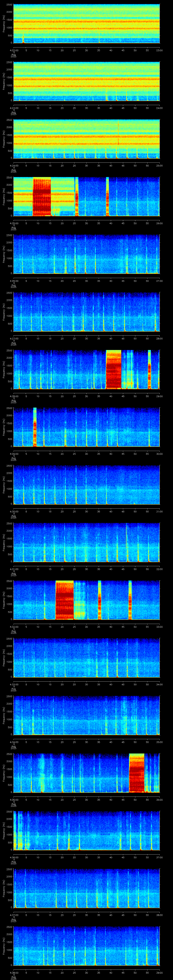Click the wide red burst in the 4:25:00 panel
The image size is (173, 980).
(42, 197)
